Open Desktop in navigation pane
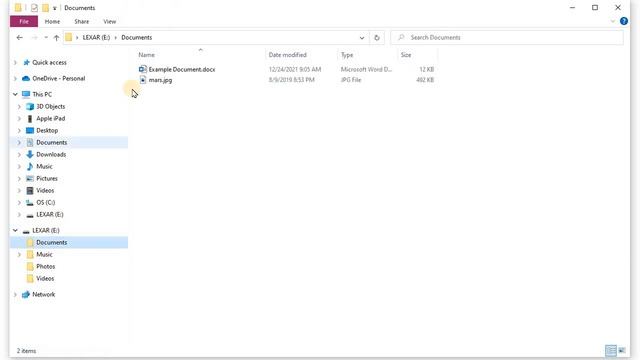Viewport: 640px width, 360px height. [47, 131]
